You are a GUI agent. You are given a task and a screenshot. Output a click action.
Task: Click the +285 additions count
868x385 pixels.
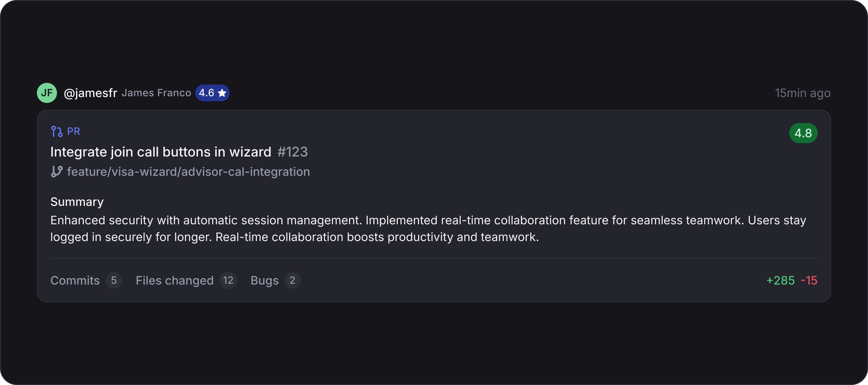click(x=780, y=280)
